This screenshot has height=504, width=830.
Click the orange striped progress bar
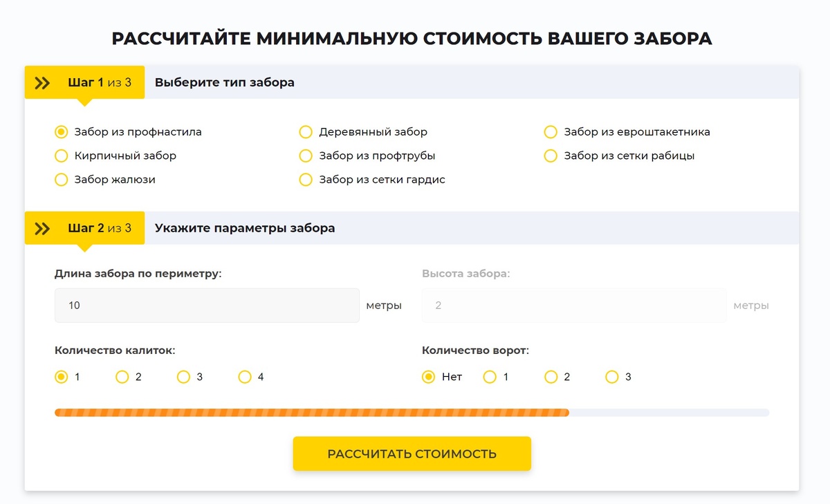[311, 413]
